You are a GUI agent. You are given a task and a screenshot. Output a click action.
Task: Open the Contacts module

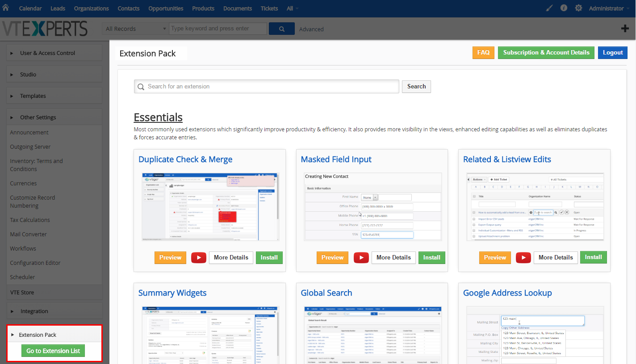(129, 8)
